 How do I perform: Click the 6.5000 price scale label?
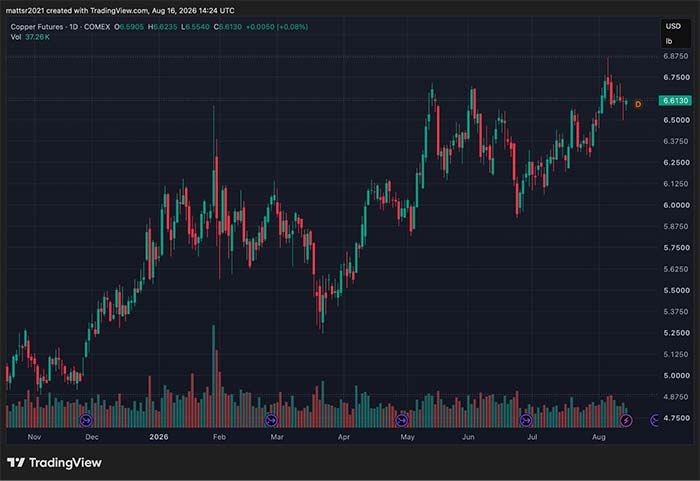676,120
